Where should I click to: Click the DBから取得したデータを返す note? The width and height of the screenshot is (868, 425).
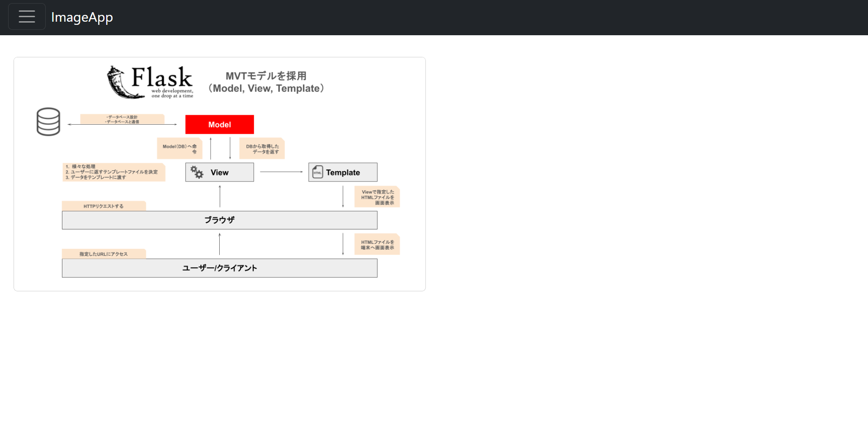coord(262,148)
